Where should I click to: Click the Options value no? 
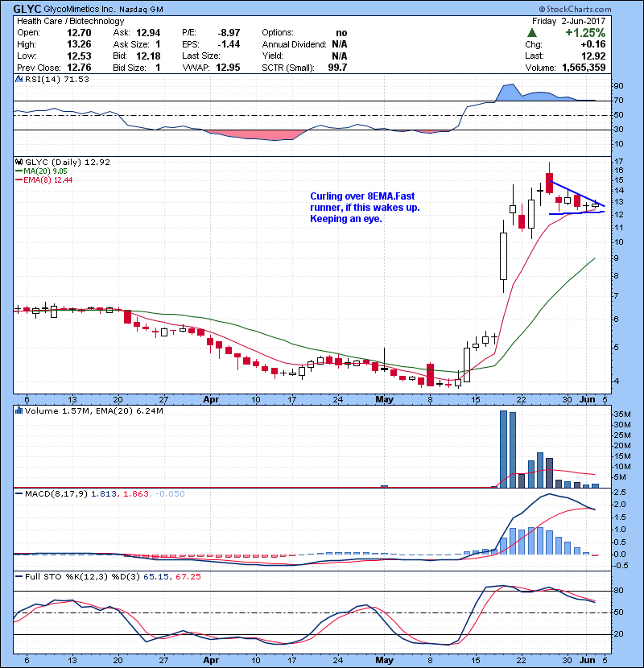[x=341, y=33]
